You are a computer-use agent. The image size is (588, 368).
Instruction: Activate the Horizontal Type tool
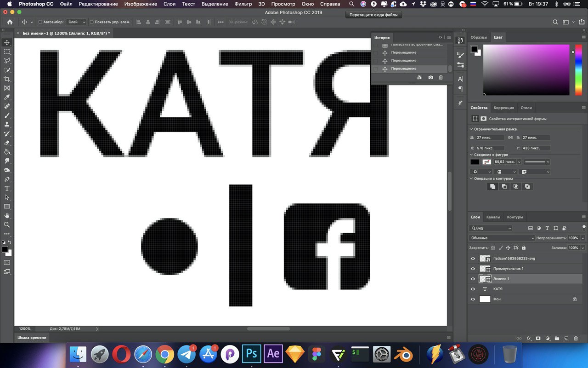[x=7, y=189]
